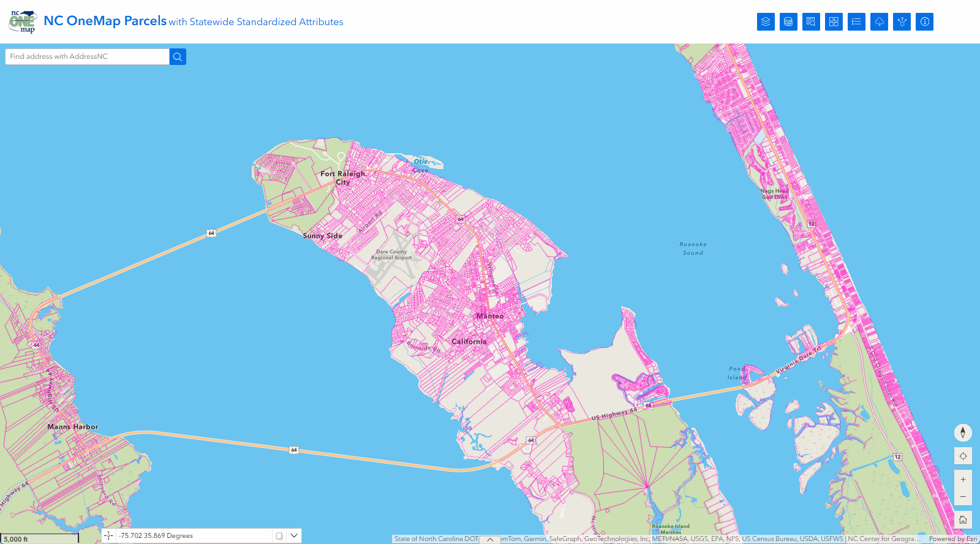The height and width of the screenshot is (544, 980).
Task: Open the basemap gallery grid
Action: click(x=834, y=22)
